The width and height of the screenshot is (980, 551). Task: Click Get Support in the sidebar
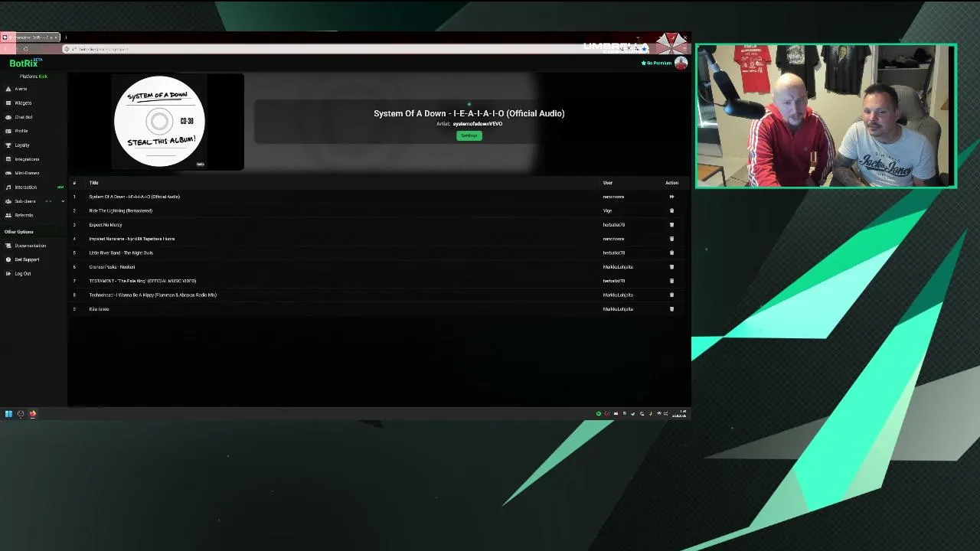coord(27,259)
